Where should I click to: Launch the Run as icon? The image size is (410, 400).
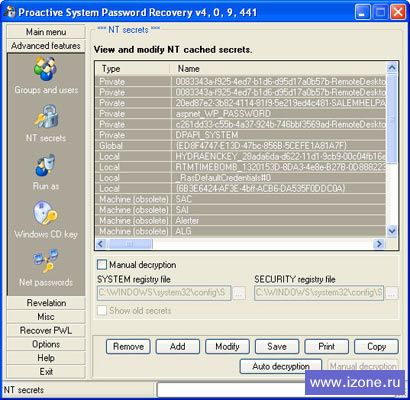pyautogui.click(x=46, y=165)
